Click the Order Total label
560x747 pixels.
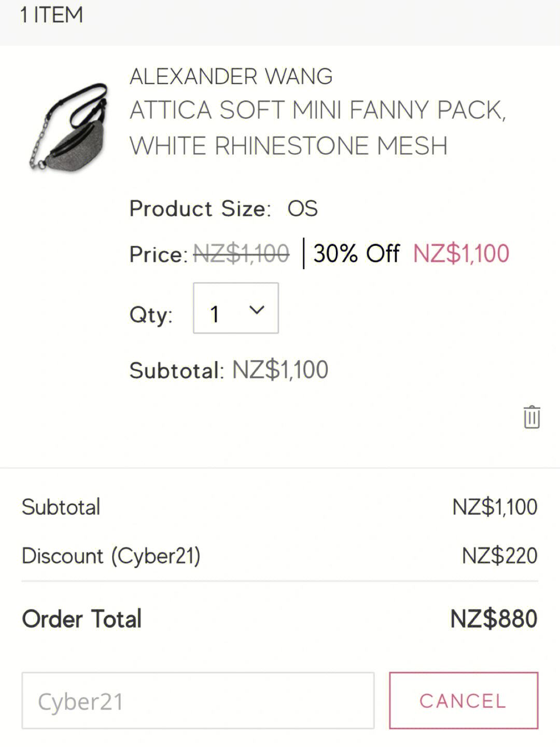tap(81, 618)
